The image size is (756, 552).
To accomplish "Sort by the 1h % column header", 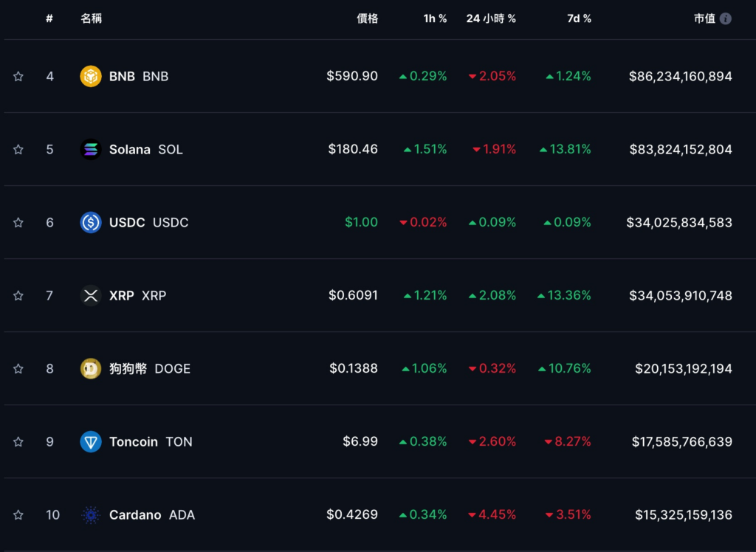I will (x=435, y=18).
